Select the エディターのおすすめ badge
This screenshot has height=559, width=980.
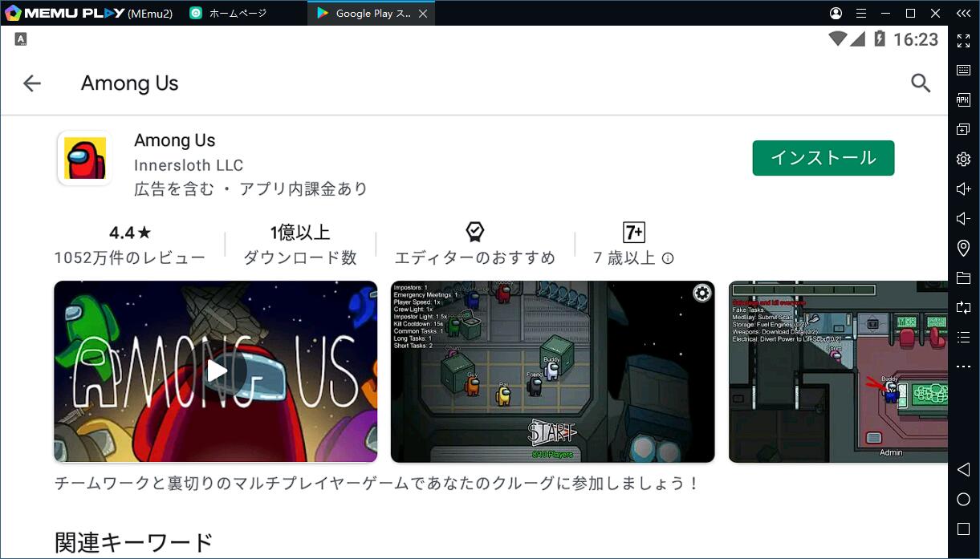coord(475,245)
